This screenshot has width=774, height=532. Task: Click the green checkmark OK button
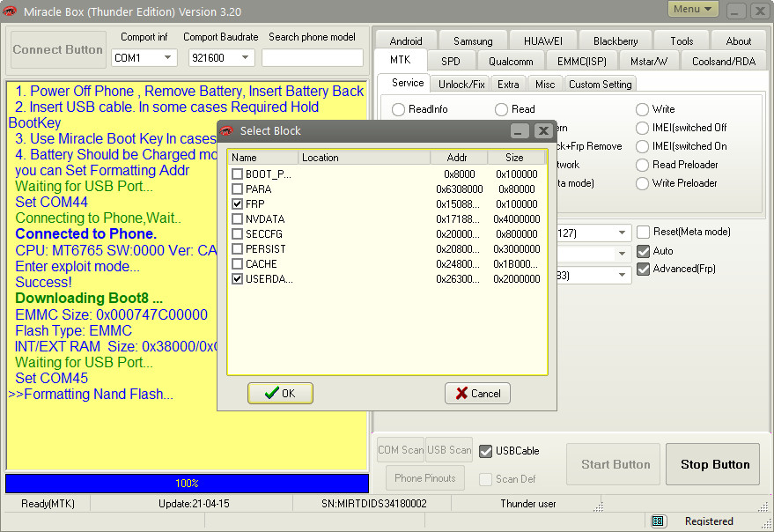point(280,393)
